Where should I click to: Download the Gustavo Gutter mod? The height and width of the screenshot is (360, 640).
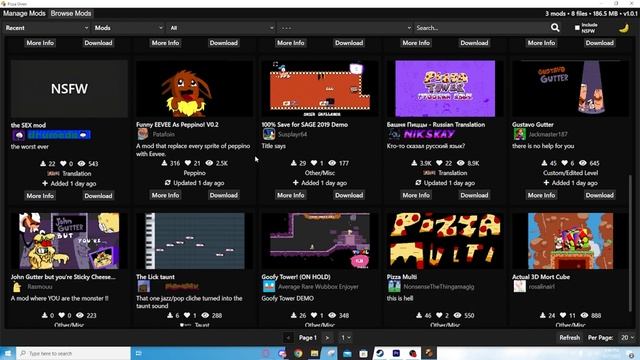click(600, 195)
